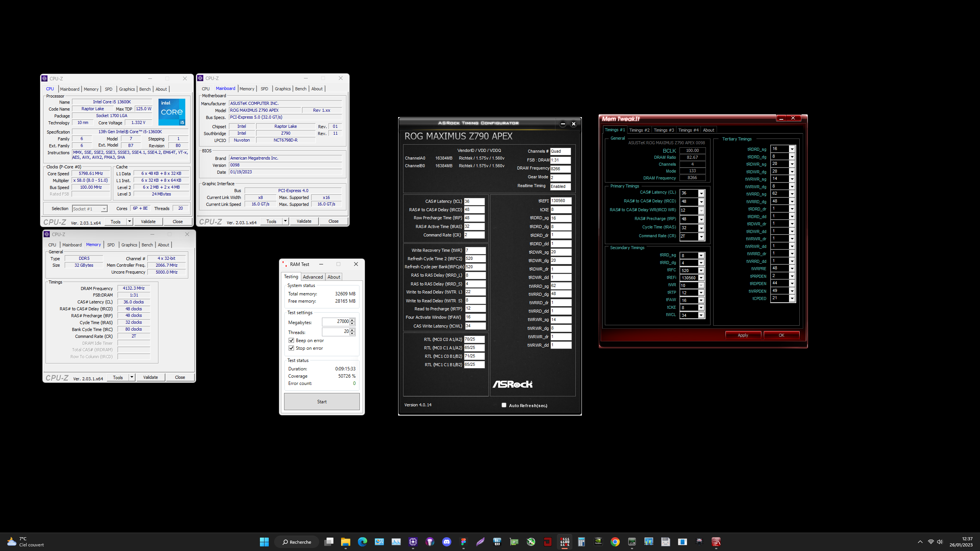Expand the CAS# Latency (CL) dropdown in MemTweakIt

(701, 193)
